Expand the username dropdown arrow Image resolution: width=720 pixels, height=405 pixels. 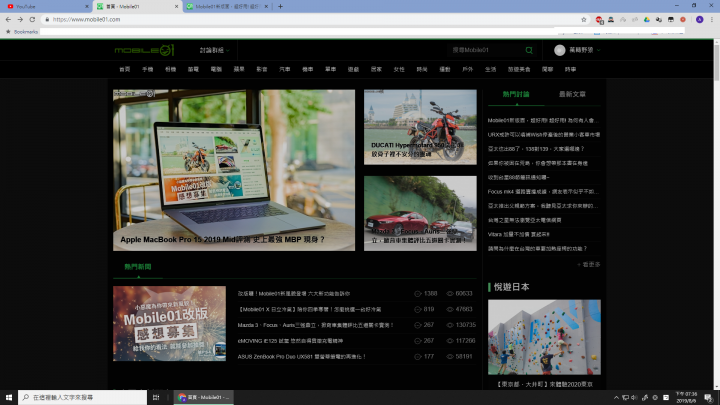[598, 50]
